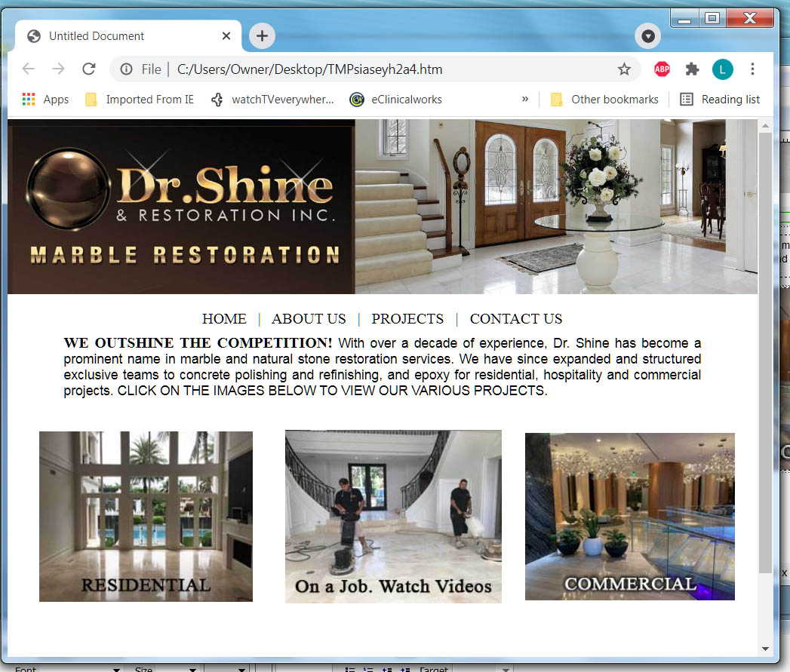Close the Chrome window
The image size is (790, 672).
750,19
